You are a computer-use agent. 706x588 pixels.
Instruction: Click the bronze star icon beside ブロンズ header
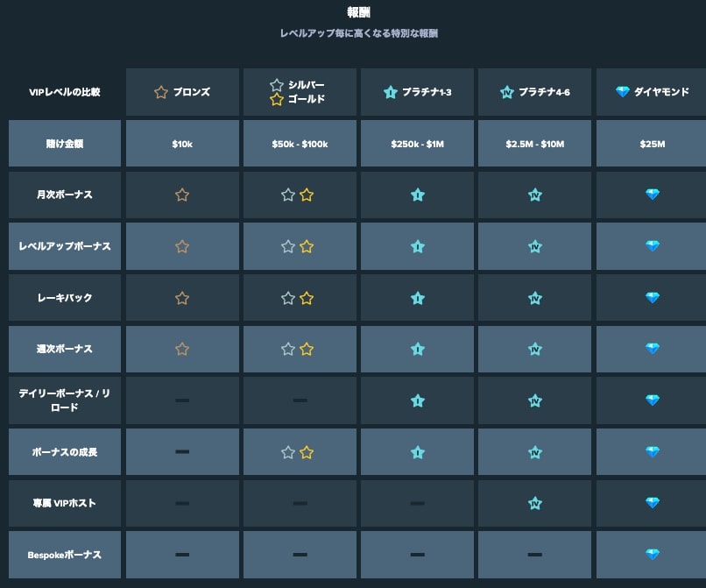[x=160, y=92]
